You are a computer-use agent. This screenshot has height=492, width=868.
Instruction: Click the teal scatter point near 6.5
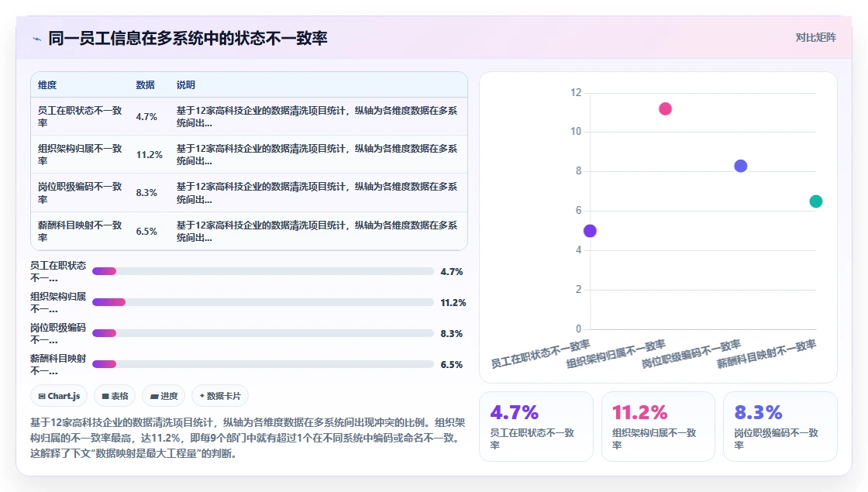tap(816, 201)
